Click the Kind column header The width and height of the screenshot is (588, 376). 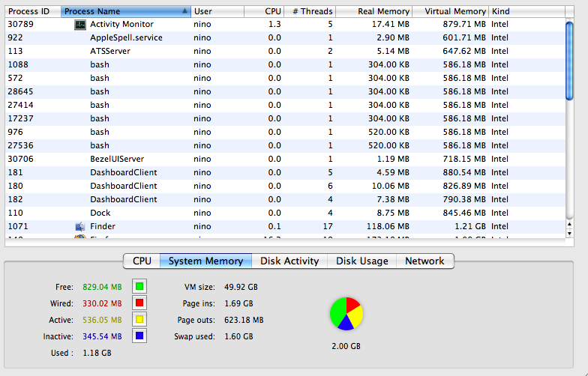coord(526,11)
